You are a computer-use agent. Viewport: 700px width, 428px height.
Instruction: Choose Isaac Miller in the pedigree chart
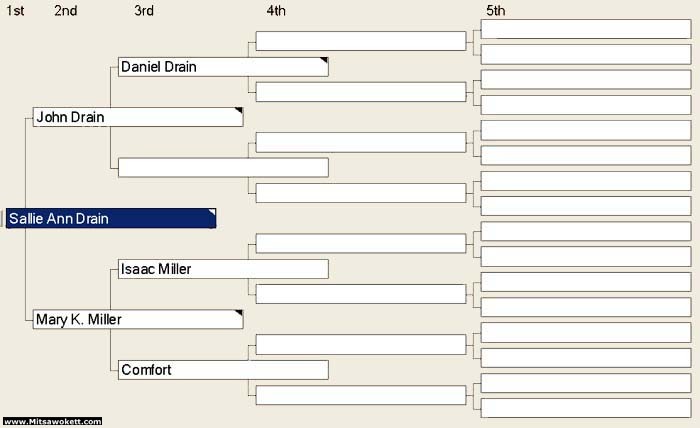click(x=223, y=269)
